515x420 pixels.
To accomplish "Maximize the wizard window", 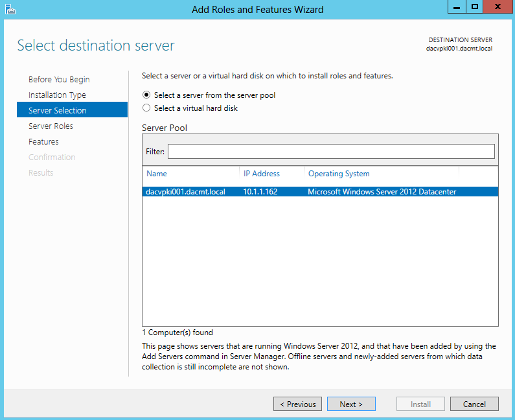I will [474, 7].
